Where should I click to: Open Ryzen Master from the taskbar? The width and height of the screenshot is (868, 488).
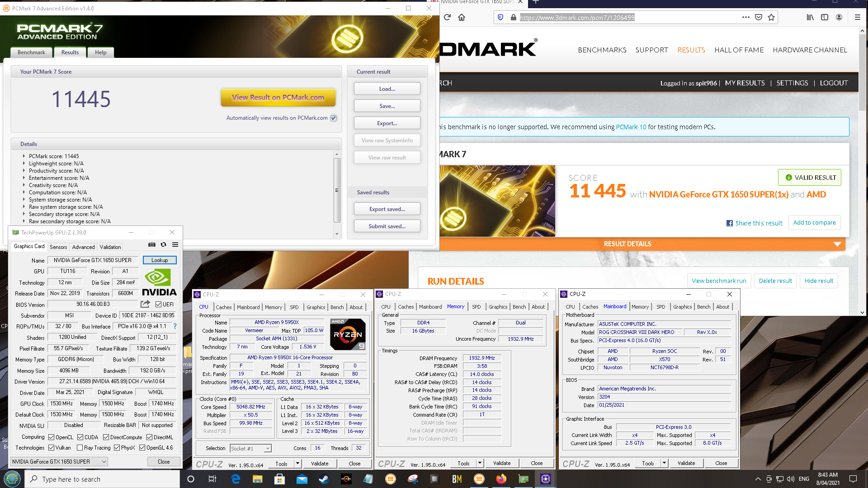coord(346,479)
